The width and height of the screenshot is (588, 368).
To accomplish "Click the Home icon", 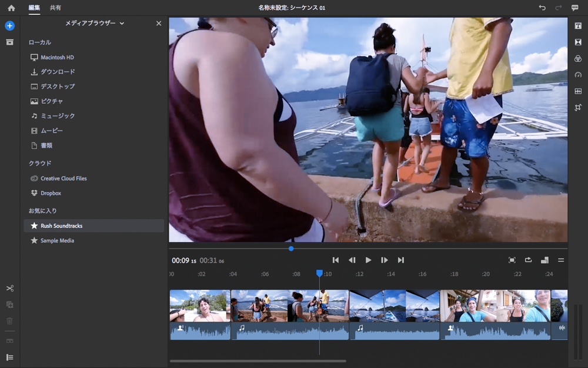I will (11, 8).
